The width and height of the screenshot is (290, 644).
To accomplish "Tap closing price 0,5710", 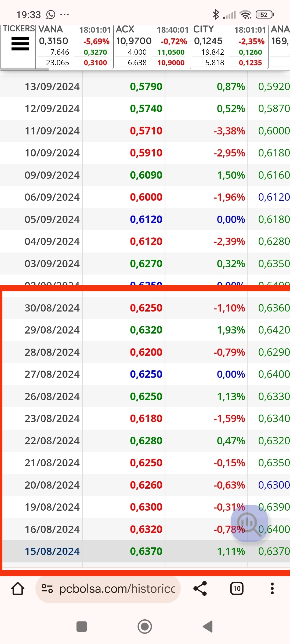I will coord(146,131).
